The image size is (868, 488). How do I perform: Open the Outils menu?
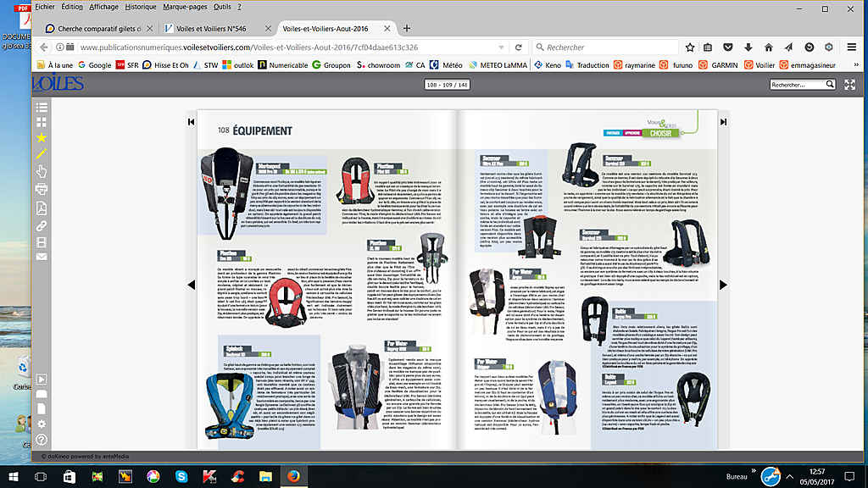pos(222,7)
